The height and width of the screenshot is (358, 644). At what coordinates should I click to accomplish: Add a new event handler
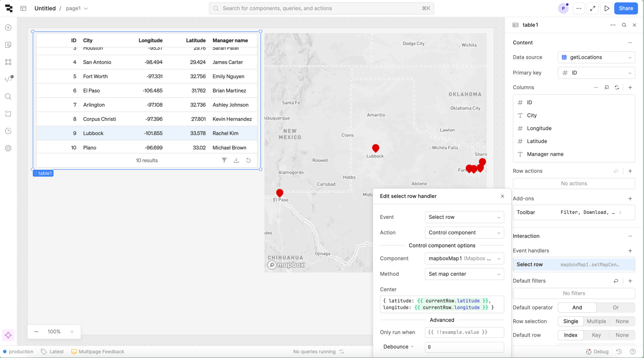click(630, 251)
